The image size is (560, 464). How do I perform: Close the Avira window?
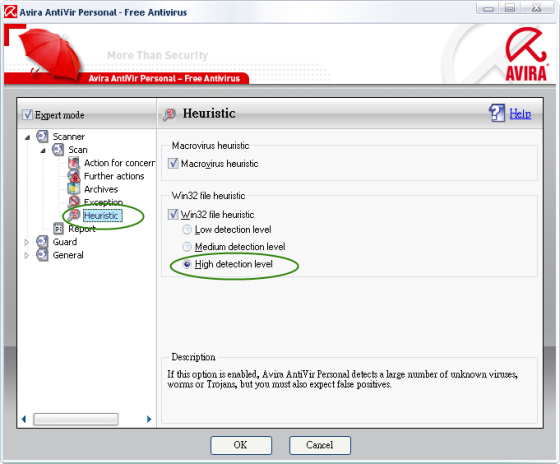(537, 8)
